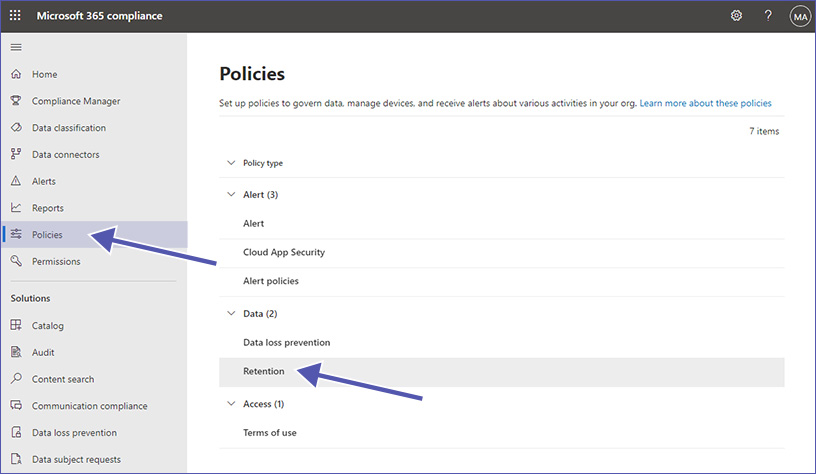816x474 pixels.
Task: Open the Terms of use policy row
Action: (502, 433)
